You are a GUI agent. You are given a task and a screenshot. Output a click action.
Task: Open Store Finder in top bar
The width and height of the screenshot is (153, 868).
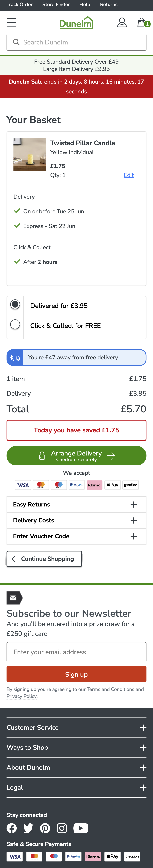[56, 4]
